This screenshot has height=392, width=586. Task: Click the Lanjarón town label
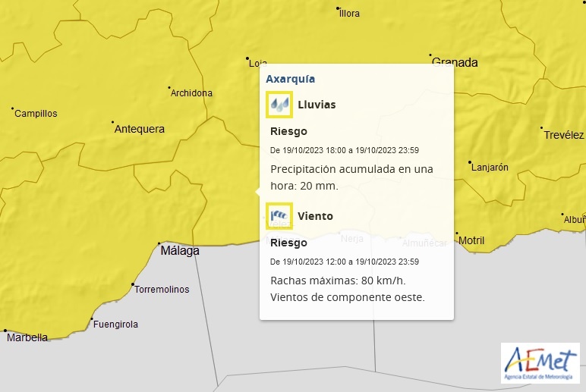tap(491, 168)
